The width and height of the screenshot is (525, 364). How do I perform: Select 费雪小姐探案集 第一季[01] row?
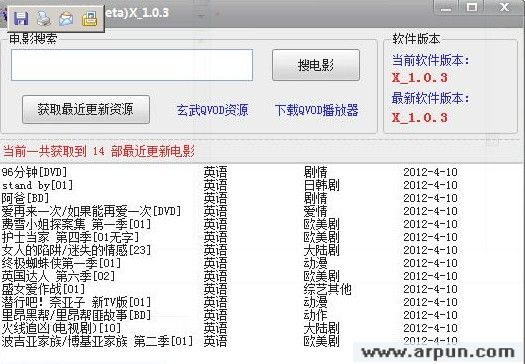point(229,224)
